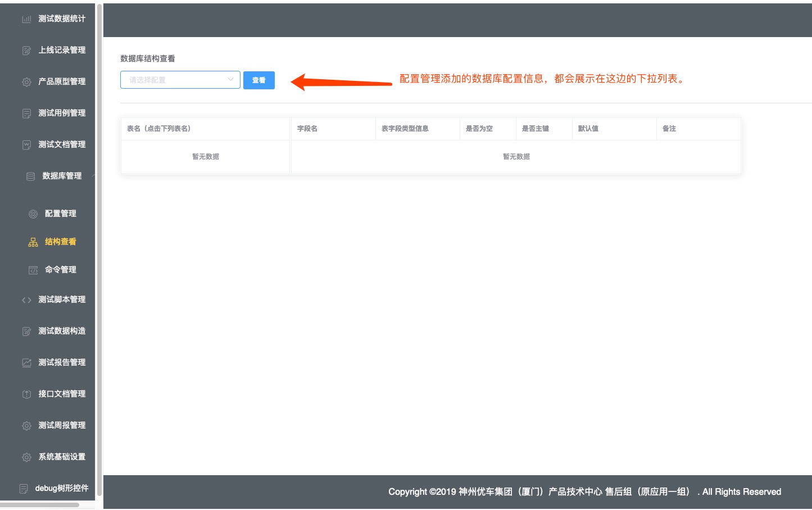812x510 pixels.
Task: Click the Word file icon beside 测试文档管理
Action: tap(26, 145)
